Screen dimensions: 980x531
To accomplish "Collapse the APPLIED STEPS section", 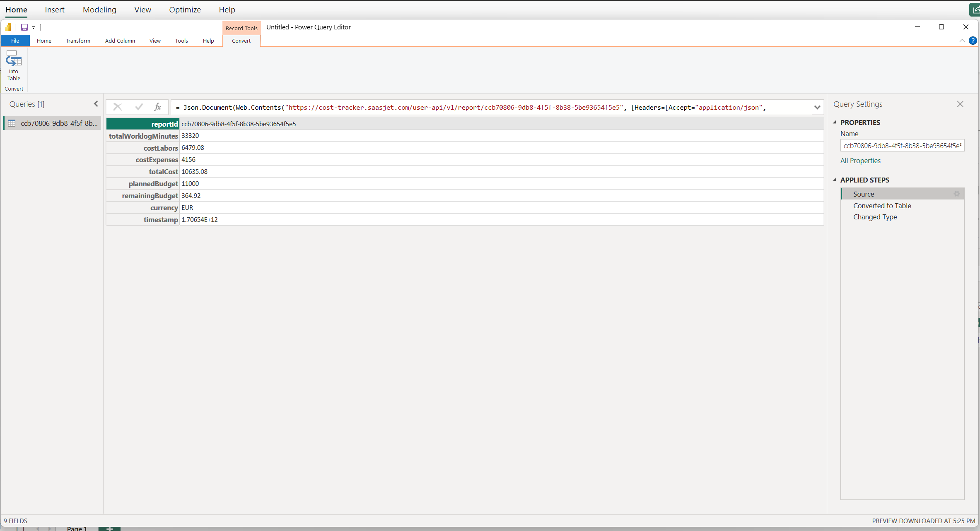I will 835,180.
